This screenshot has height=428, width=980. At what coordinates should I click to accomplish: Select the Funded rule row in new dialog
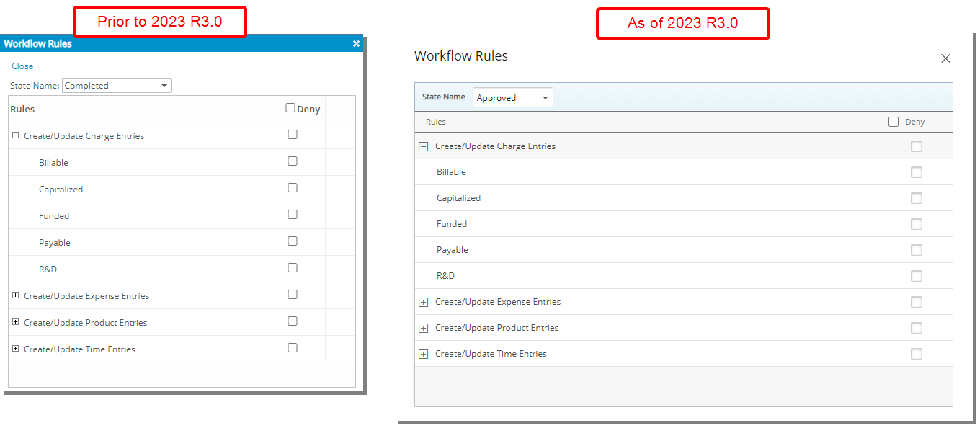click(x=684, y=224)
